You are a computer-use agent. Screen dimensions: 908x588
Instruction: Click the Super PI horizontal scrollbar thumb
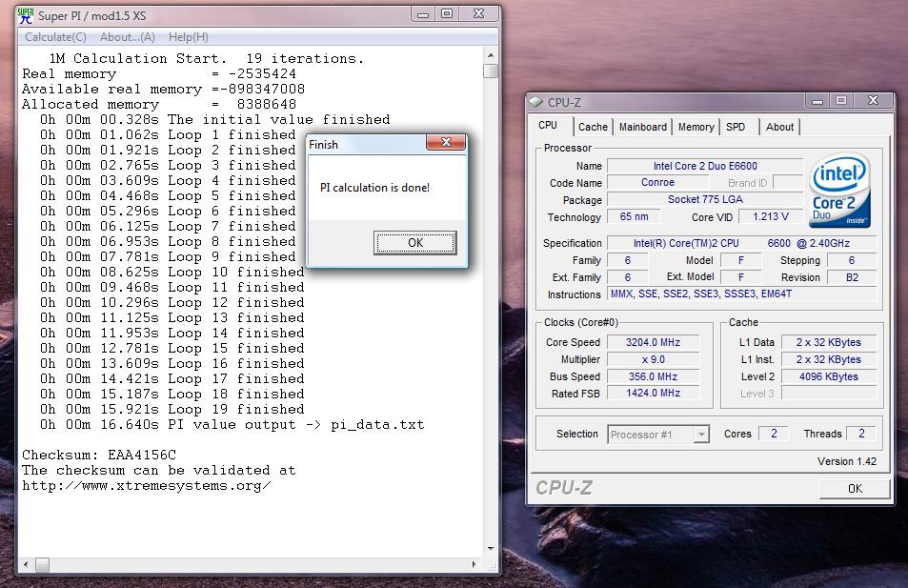point(42,564)
